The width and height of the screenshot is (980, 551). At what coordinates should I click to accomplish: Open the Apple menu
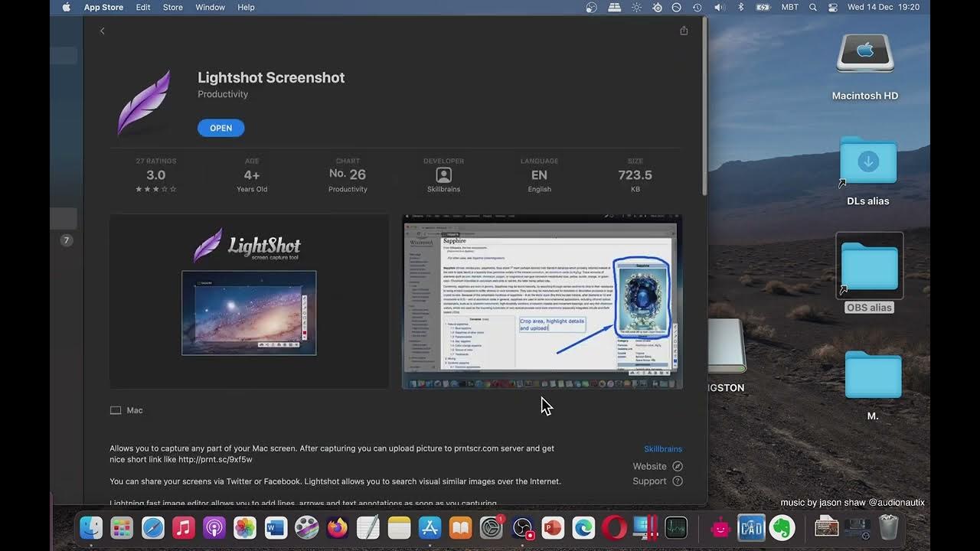tap(67, 7)
